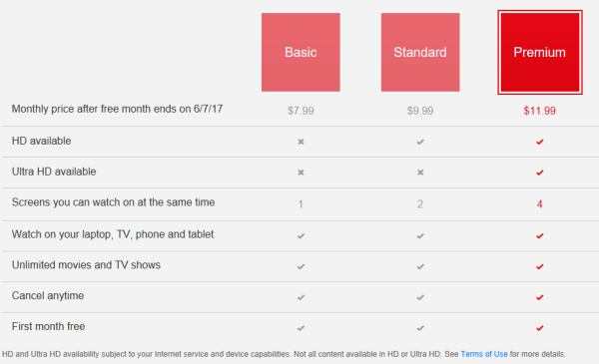Click Standard screens count 2
This screenshot has width=599, height=364.
[420, 204]
